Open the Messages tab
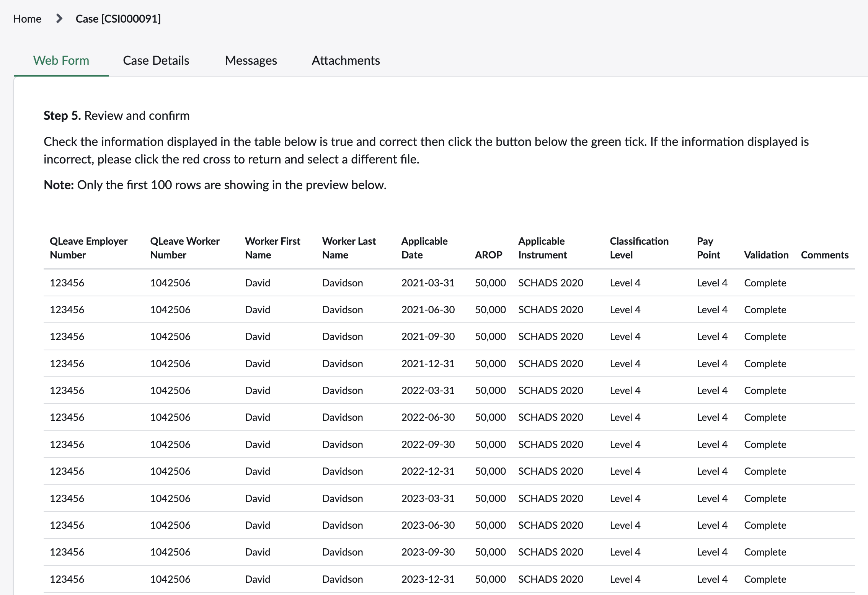This screenshot has width=868, height=595. (x=251, y=60)
